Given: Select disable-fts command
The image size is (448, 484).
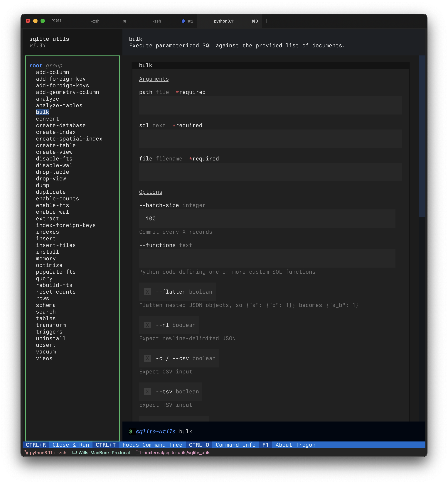Looking at the screenshot, I should 54,159.
